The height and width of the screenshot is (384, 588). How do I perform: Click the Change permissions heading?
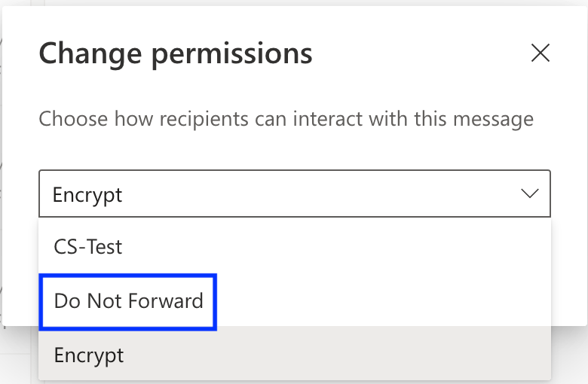pos(175,53)
